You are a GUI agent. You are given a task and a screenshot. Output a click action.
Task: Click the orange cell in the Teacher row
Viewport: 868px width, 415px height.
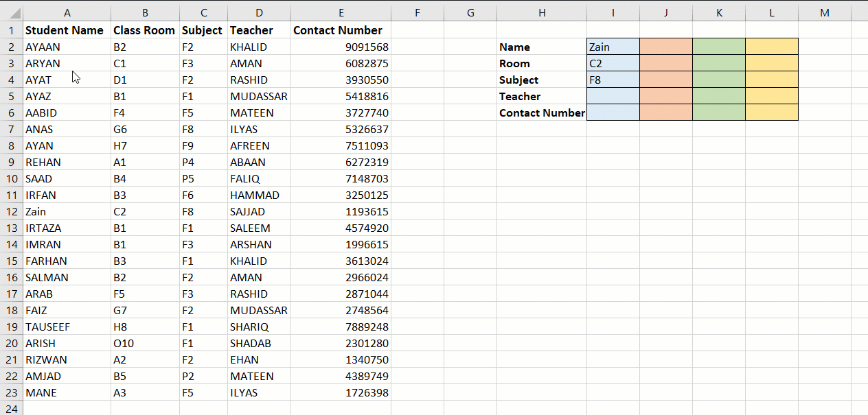pos(666,96)
